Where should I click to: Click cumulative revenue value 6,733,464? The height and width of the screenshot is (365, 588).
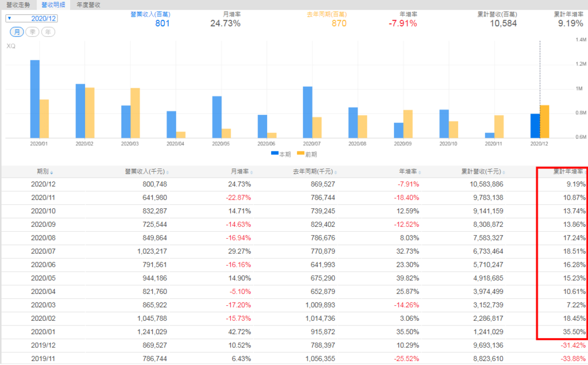coord(488,251)
